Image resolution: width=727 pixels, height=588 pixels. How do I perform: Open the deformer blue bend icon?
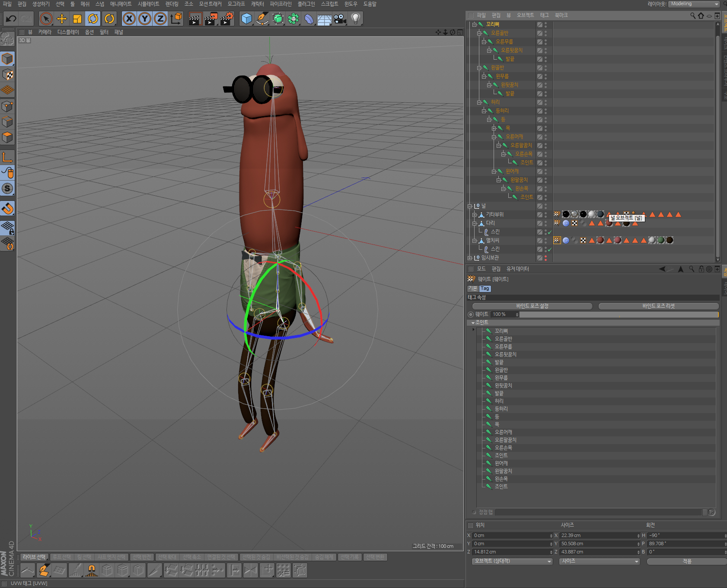pyautogui.click(x=309, y=19)
